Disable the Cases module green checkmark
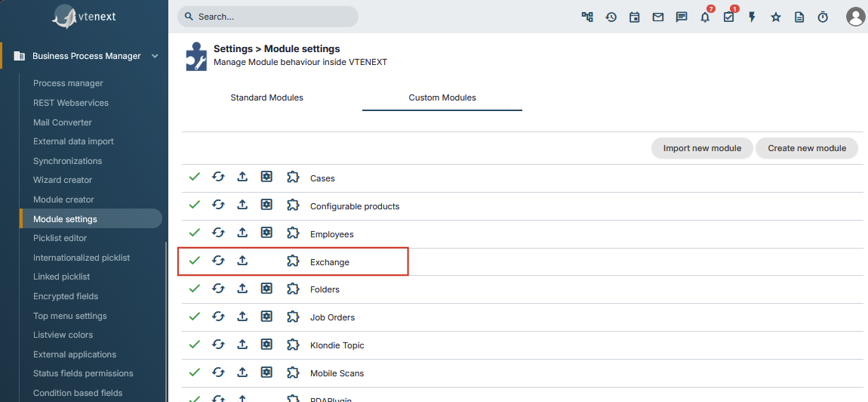This screenshot has width=868, height=402. (194, 177)
